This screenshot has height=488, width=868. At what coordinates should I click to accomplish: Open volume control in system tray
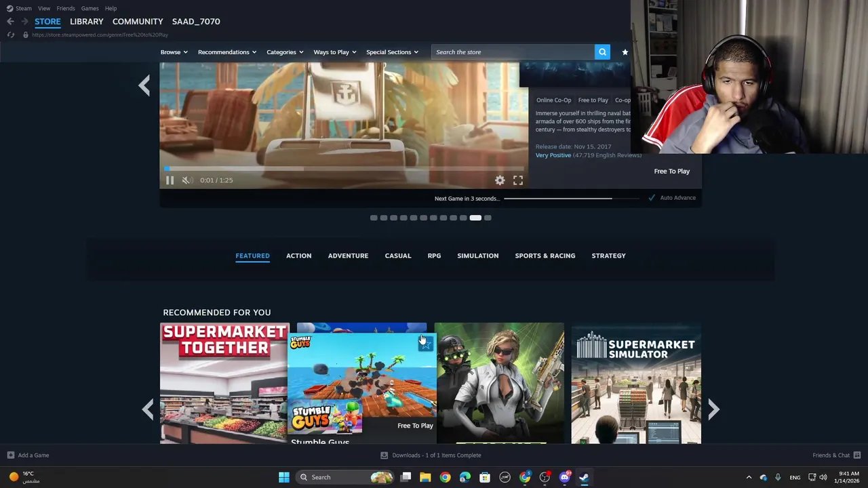coord(823,477)
